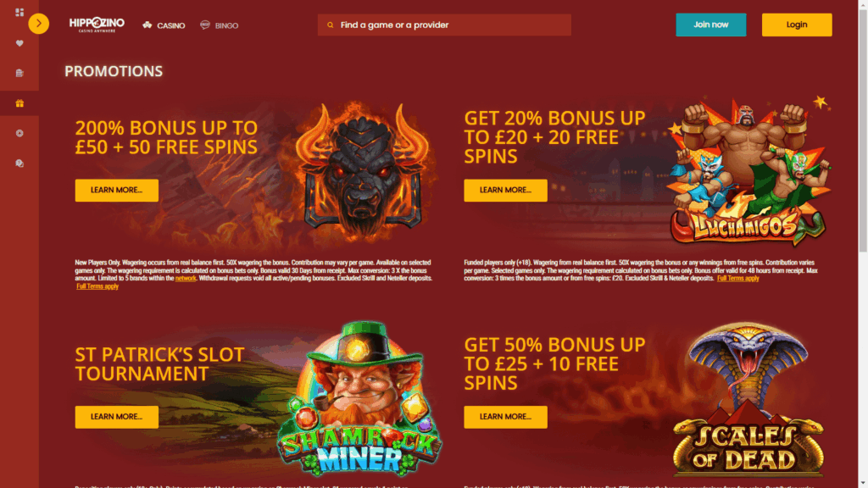The height and width of the screenshot is (488, 868).
Task: Open the help chat icon in sidebar
Action: tap(19, 164)
